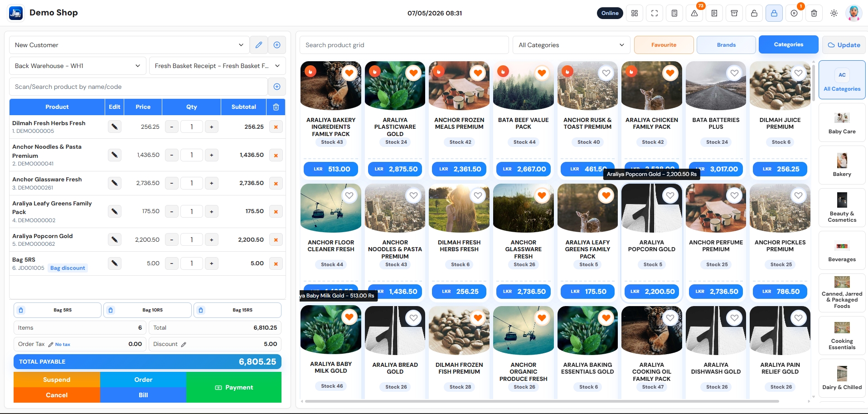
Task: Add Bag 15RS to the cart
Action: click(238, 310)
